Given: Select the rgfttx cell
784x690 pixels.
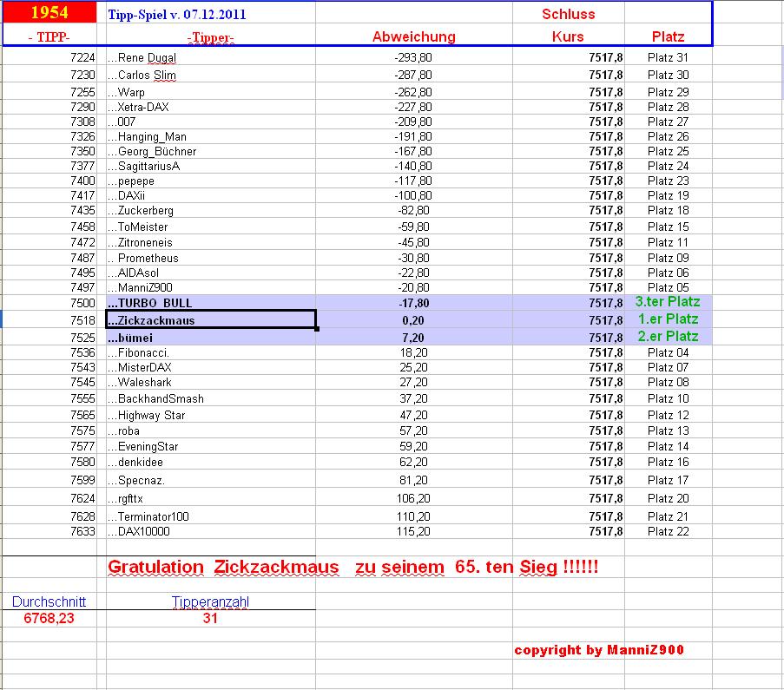Looking at the screenshot, I should (x=210, y=498).
